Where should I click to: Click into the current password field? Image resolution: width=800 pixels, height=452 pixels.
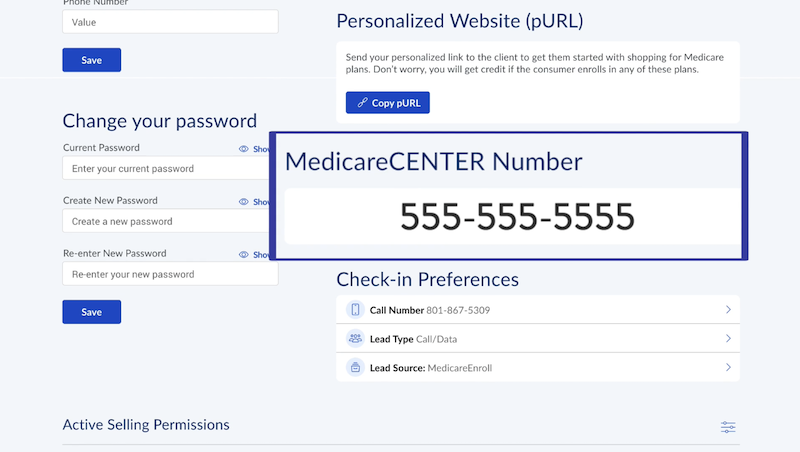point(166,168)
